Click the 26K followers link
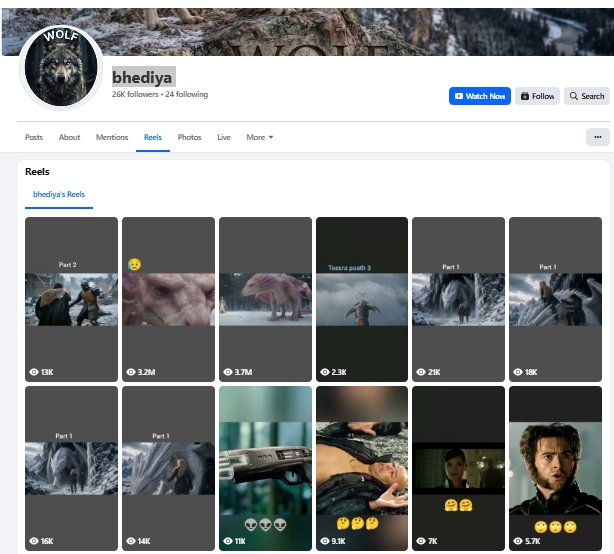Screen dimensions: 614x554 [x=135, y=94]
